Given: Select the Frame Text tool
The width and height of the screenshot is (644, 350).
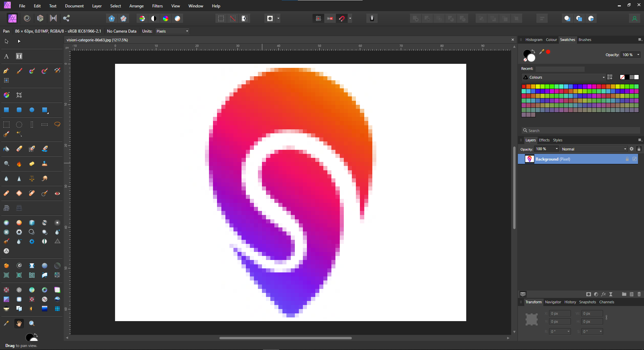Looking at the screenshot, I should coord(19,56).
